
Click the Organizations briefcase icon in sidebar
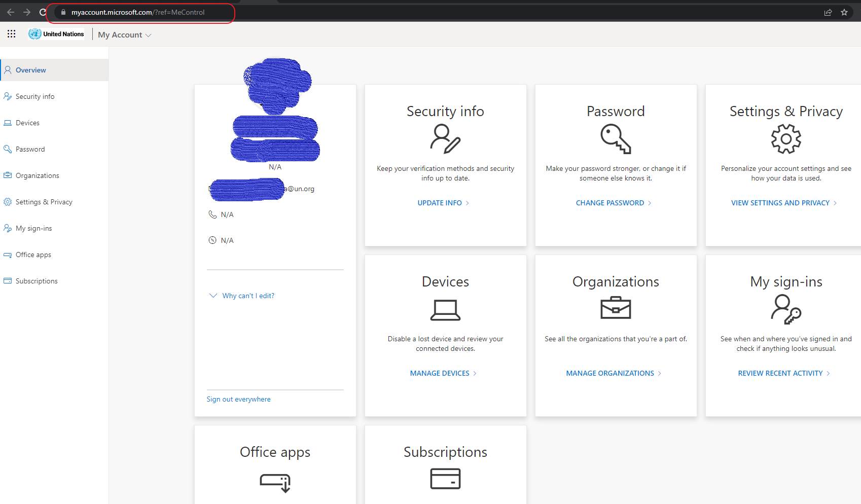click(x=8, y=175)
